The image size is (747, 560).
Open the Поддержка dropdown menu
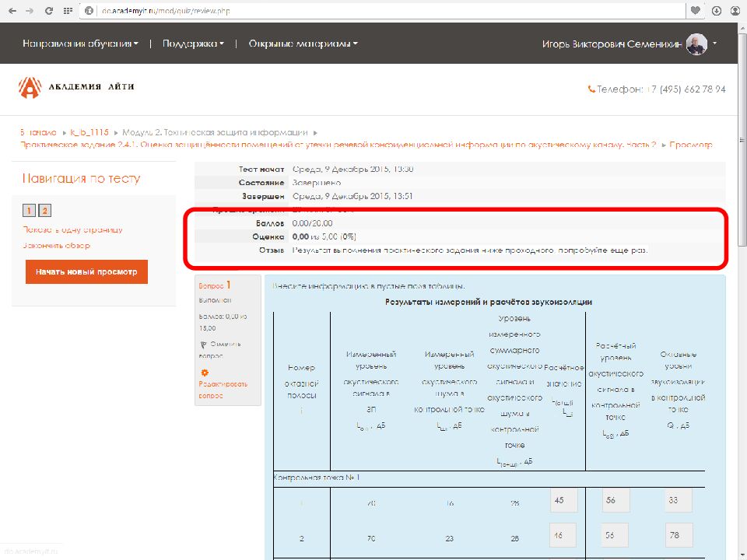193,44
